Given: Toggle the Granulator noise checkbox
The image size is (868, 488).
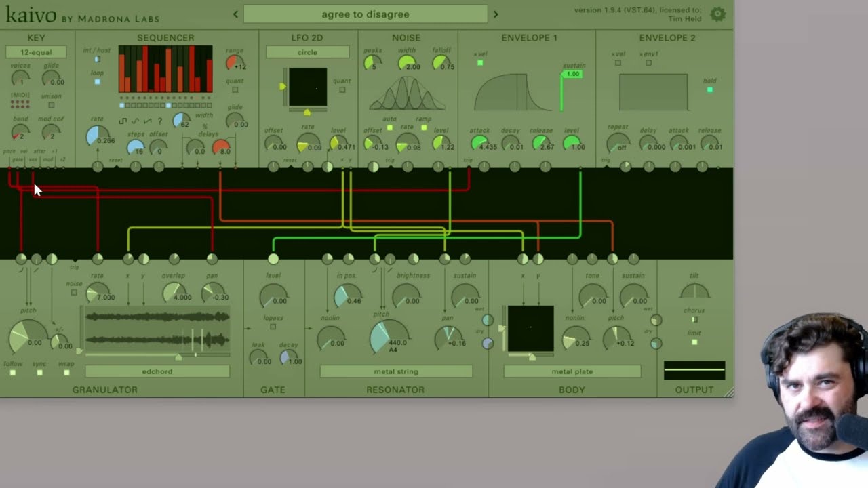Looking at the screenshot, I should tap(74, 292).
